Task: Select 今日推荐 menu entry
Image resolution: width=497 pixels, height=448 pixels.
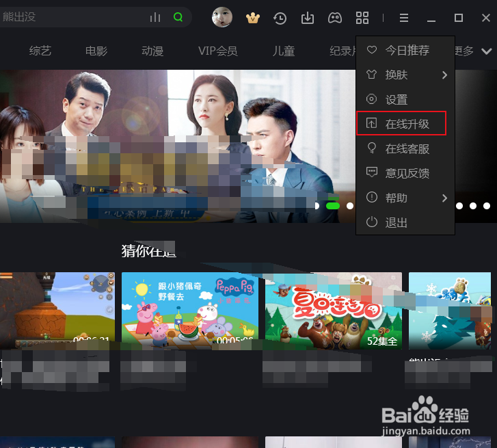Action: point(405,50)
